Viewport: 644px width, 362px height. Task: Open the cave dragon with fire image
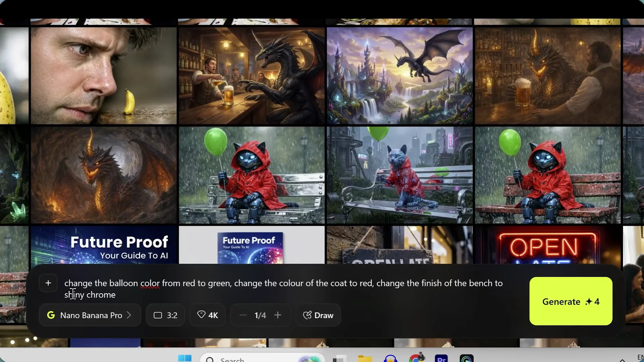click(x=104, y=175)
